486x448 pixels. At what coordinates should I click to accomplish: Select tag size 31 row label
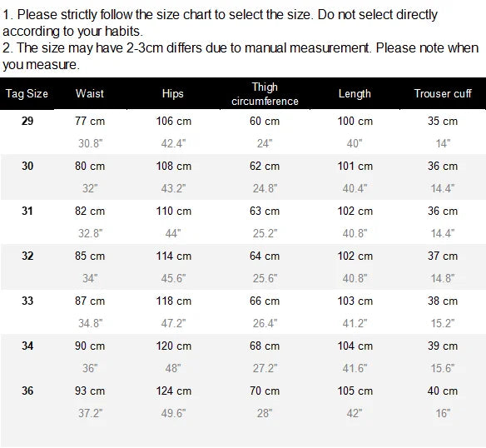click(27, 211)
